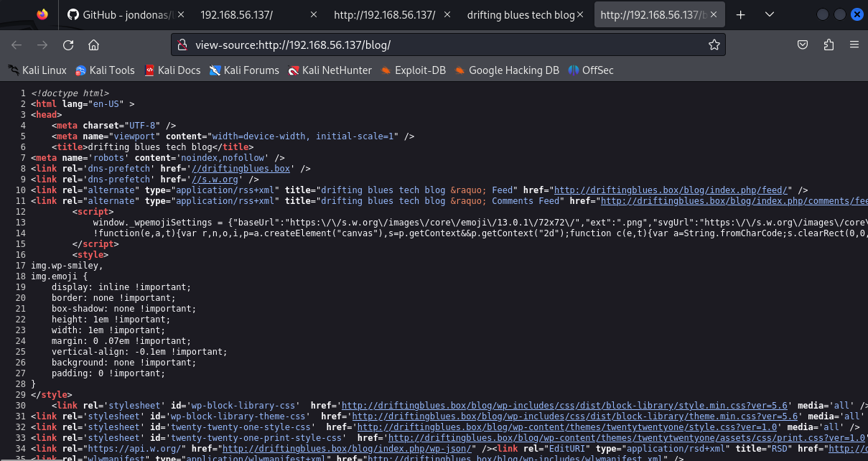Click the img.wp-smiley, line
The image size is (868, 461).
coord(67,266)
